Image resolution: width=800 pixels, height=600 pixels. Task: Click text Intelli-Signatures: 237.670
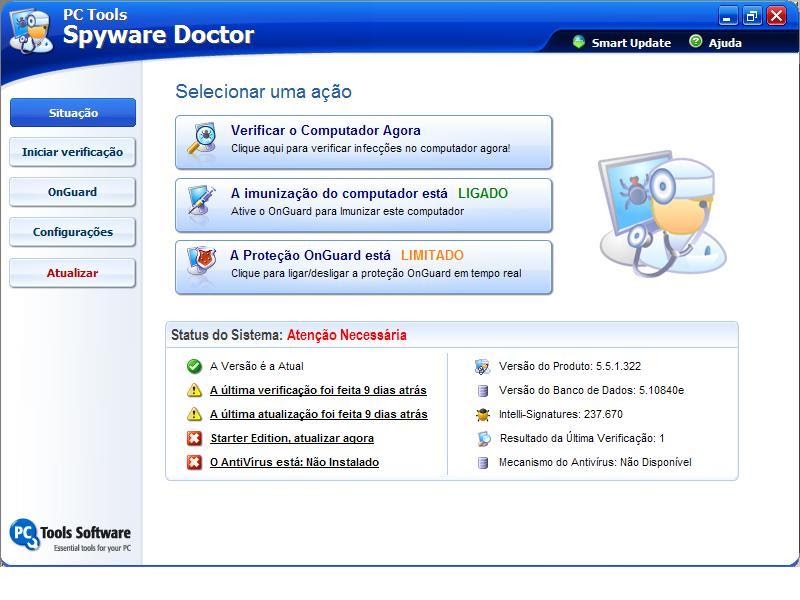[561, 414]
